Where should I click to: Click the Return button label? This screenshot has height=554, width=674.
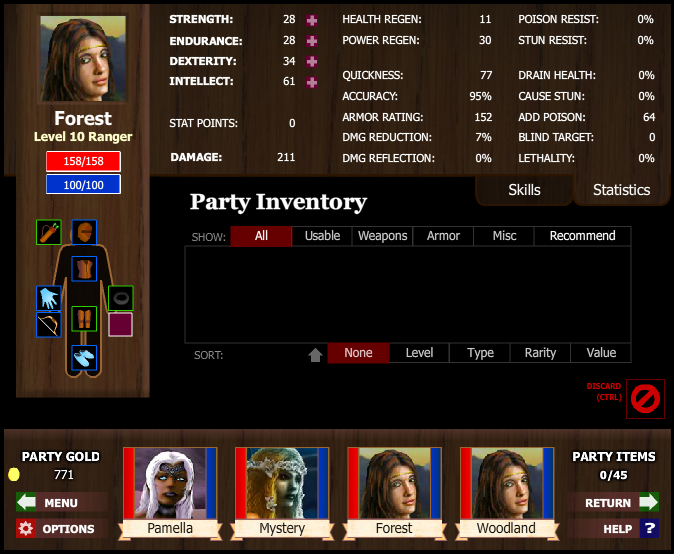click(608, 503)
